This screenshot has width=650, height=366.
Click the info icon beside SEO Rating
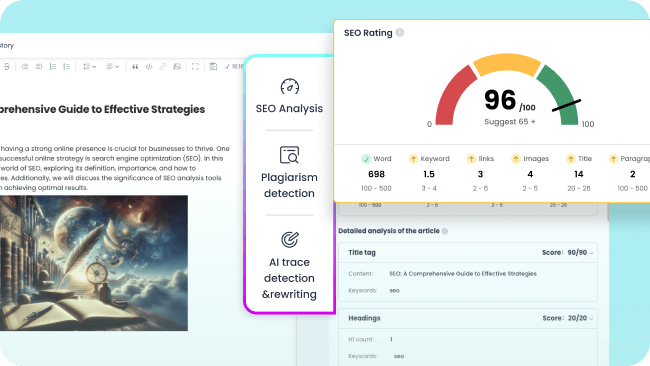pyautogui.click(x=400, y=33)
